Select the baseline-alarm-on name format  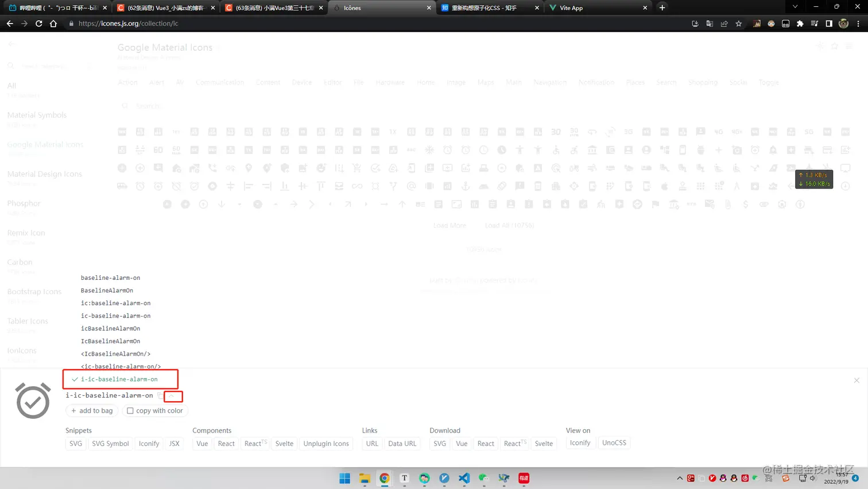click(110, 278)
